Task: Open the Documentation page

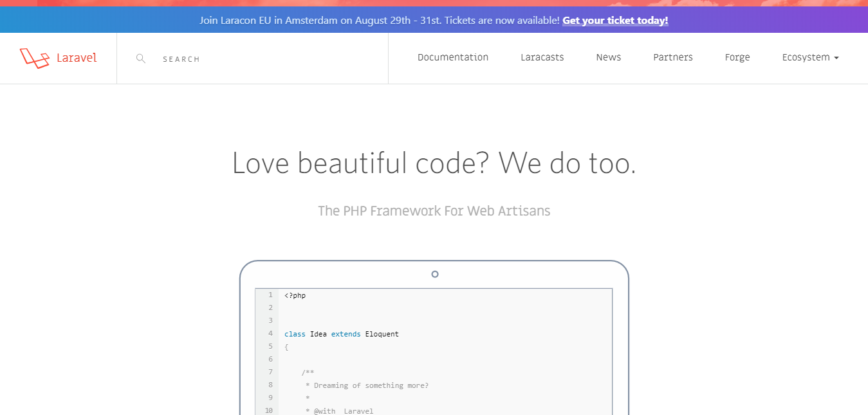Action: point(453,57)
